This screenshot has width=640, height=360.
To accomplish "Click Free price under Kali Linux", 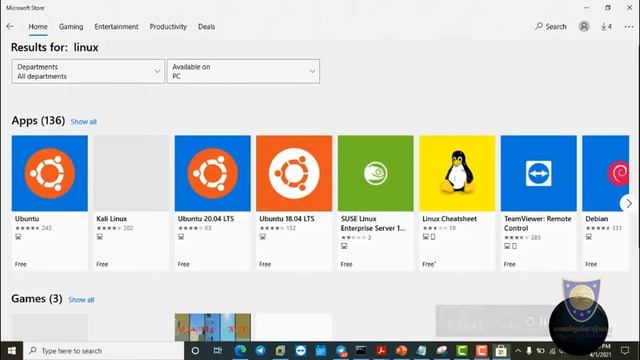I will tap(102, 264).
